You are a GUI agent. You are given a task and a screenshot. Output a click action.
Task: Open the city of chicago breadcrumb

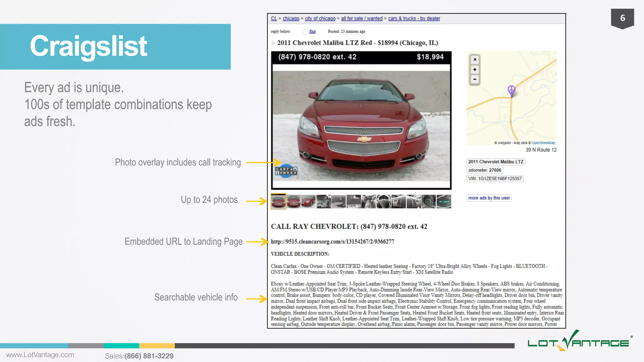320,19
